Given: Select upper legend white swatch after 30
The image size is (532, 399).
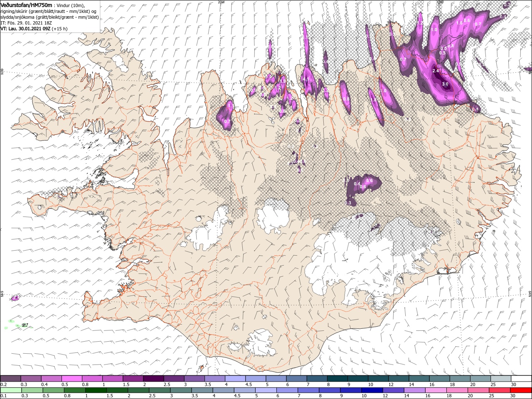Looking at the screenshot, I should (522, 378).
